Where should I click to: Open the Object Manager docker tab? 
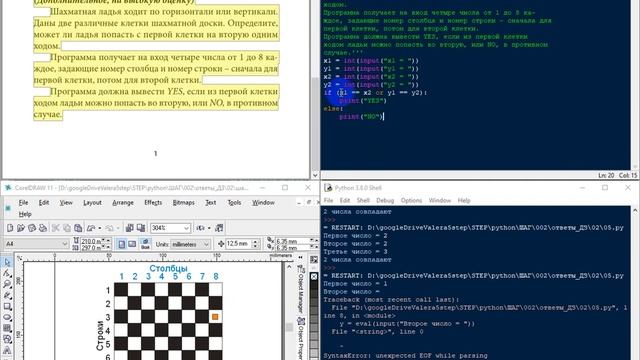pyautogui.click(x=301, y=288)
